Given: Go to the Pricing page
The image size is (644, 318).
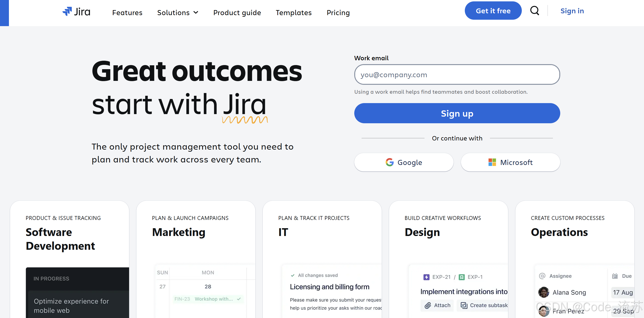Looking at the screenshot, I should (338, 13).
